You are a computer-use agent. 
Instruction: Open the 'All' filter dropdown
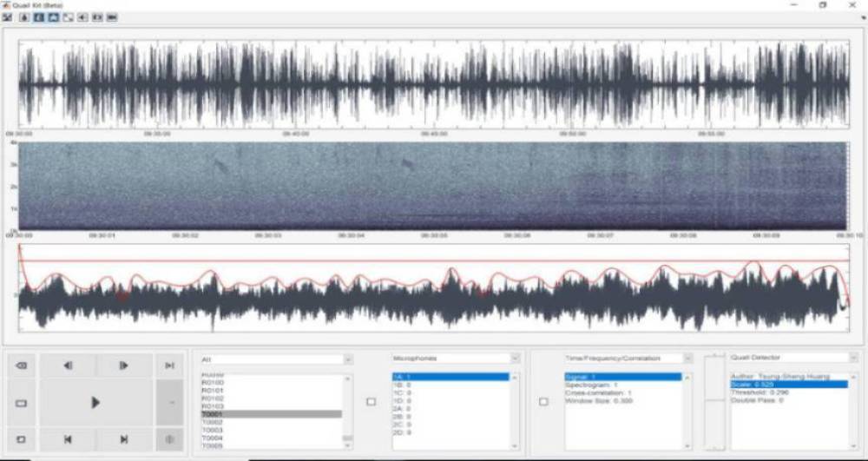(276, 359)
